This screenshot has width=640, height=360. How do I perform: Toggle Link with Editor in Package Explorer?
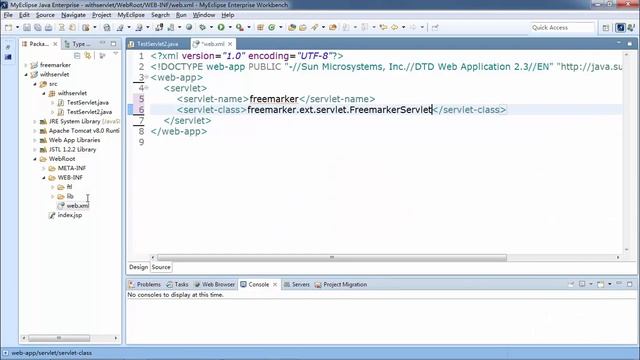click(88, 55)
